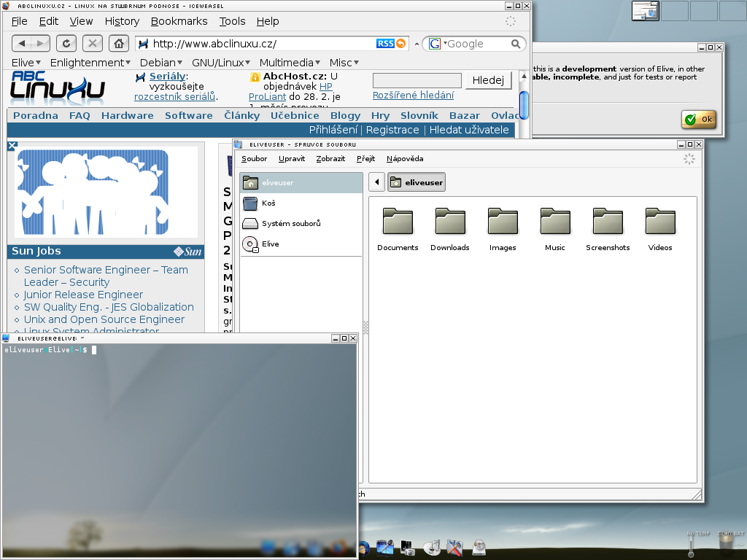747x560 pixels.
Task: Click Ok in the Elive development dialog
Action: tap(699, 119)
